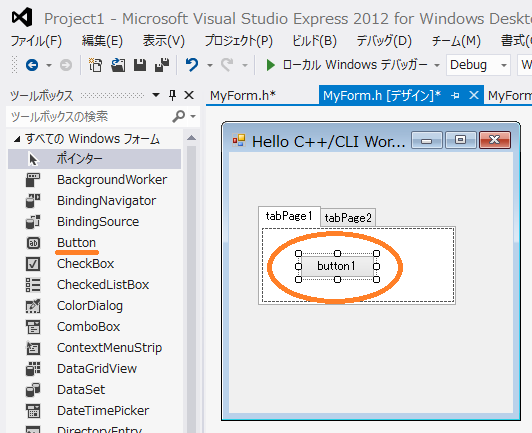Image resolution: width=532 pixels, height=433 pixels.
Task: Click the New Project toolbar icon
Action: tap(95, 65)
